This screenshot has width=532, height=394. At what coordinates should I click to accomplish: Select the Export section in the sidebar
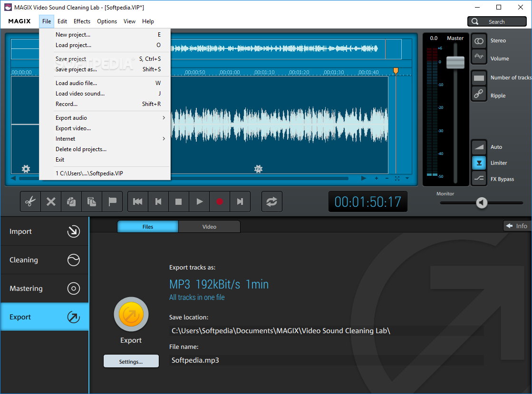click(x=44, y=317)
